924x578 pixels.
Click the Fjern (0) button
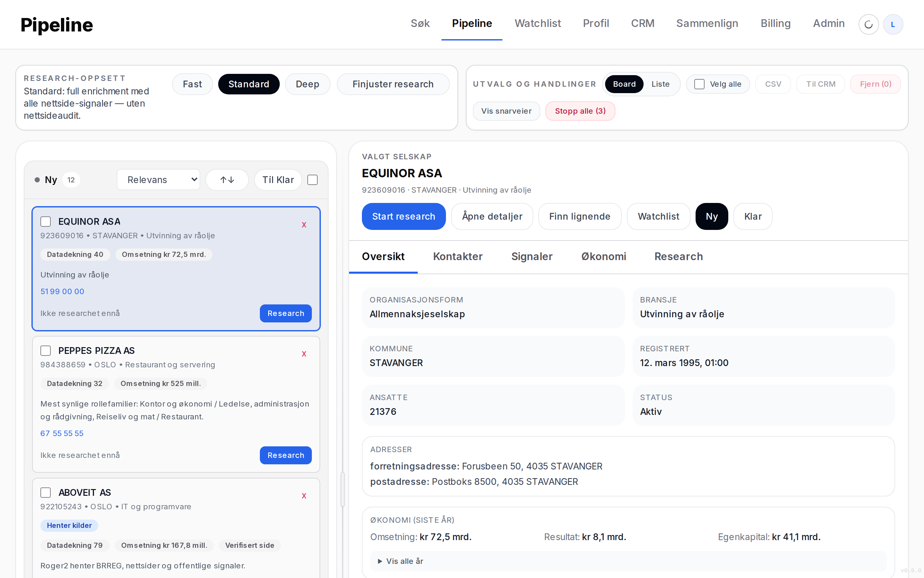[876, 84]
